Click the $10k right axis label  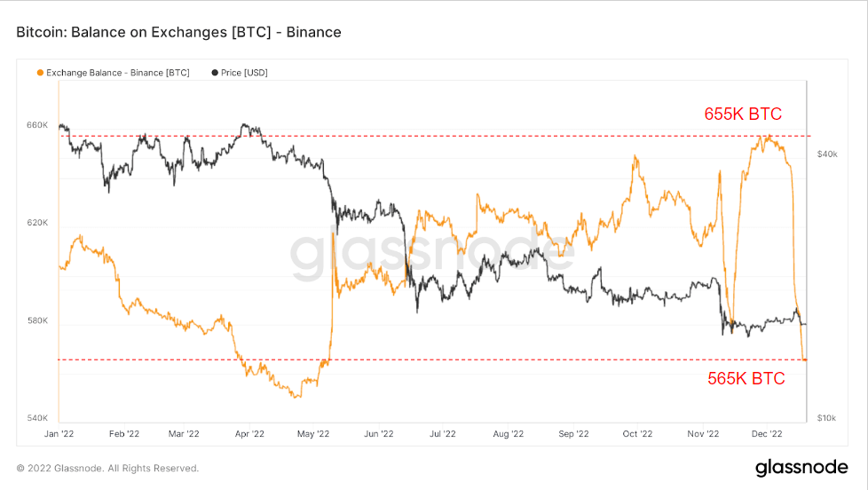826,418
